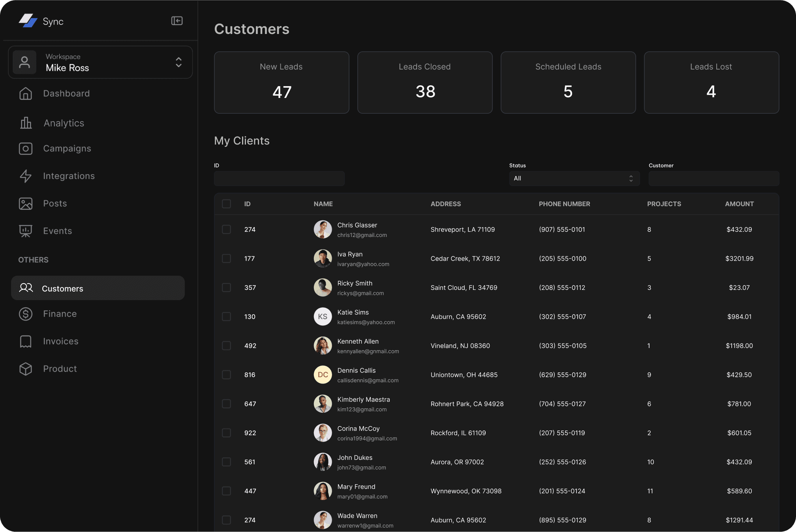Click the ID filter input field

(279, 179)
